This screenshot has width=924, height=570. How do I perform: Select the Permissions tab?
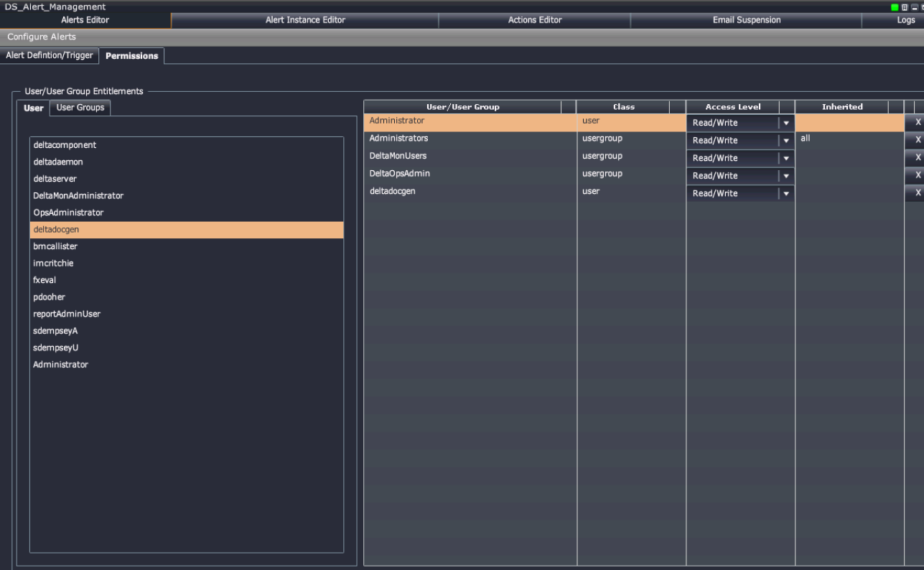coord(132,56)
